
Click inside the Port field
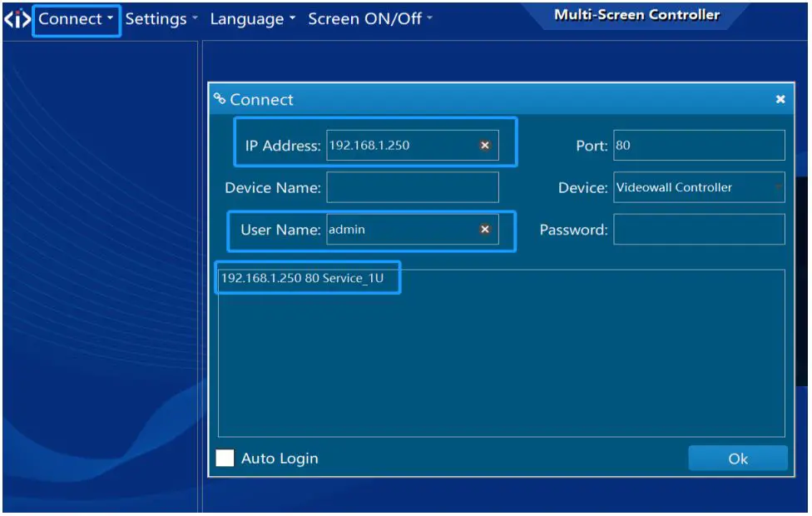[699, 144]
